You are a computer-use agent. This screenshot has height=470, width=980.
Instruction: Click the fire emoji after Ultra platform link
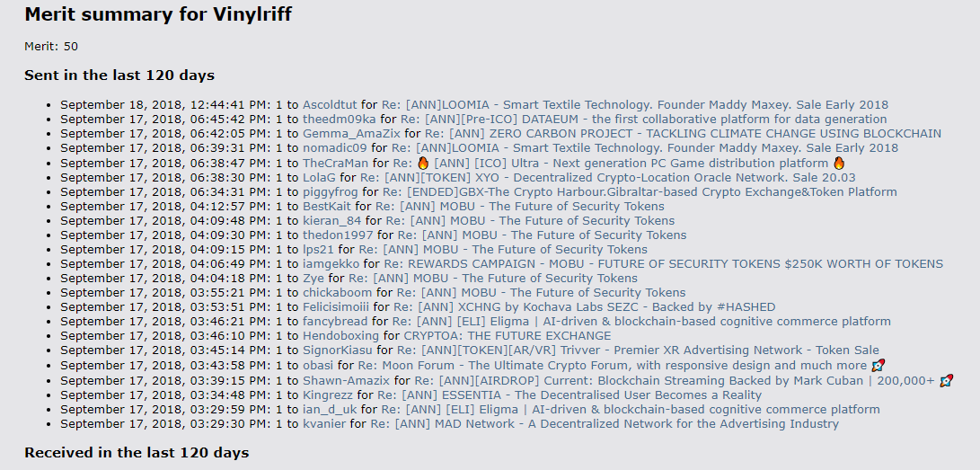(x=839, y=164)
